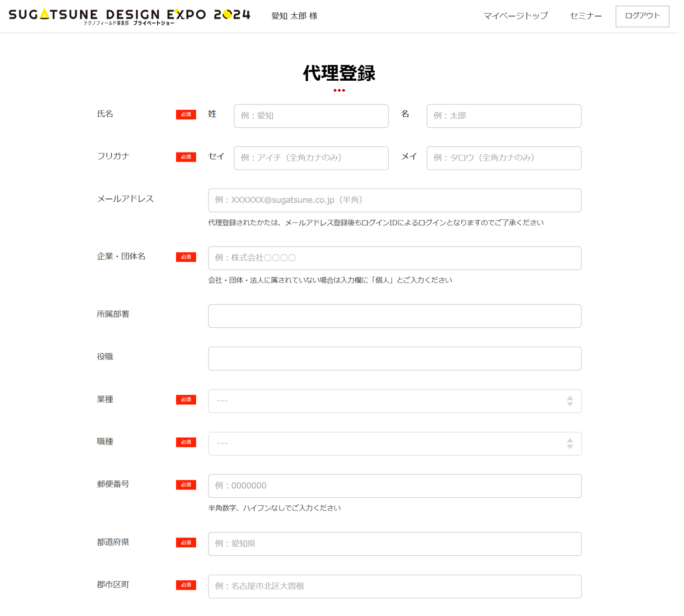Focus the 姓 last name field

tap(311, 116)
